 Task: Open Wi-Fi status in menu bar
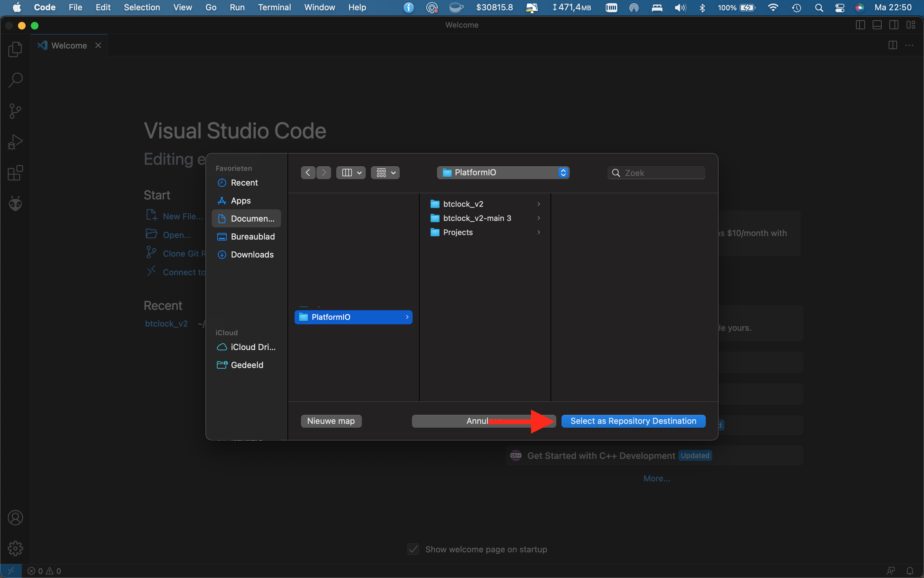773,8
